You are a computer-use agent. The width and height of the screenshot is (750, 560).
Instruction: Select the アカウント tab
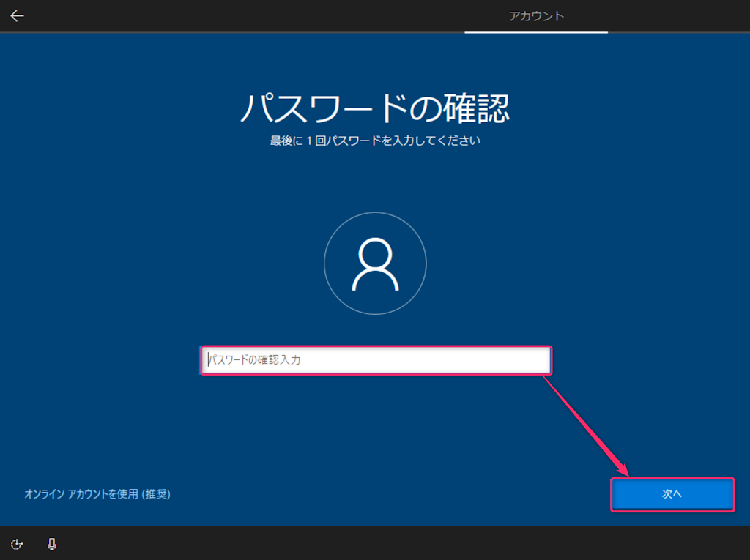point(536,16)
